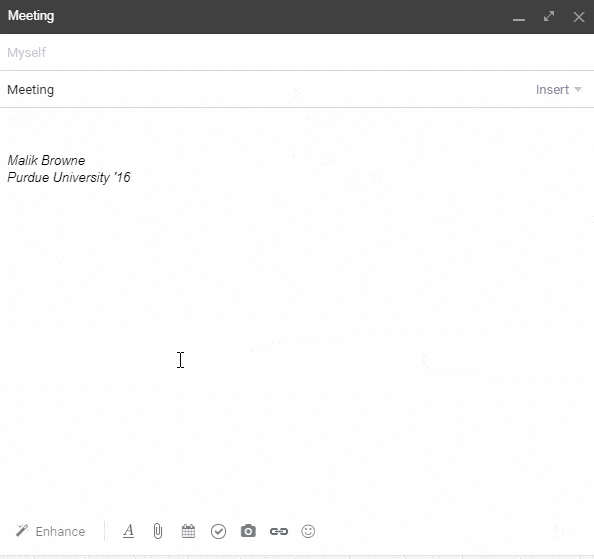Open the emoji smiley picker

[308, 531]
